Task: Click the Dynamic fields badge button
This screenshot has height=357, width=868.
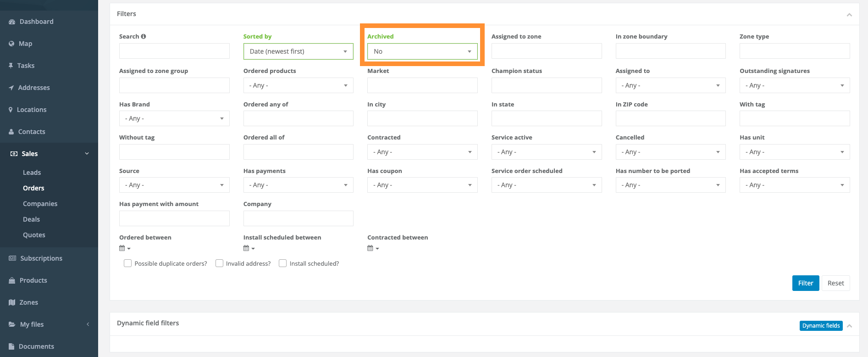Action: coord(821,326)
